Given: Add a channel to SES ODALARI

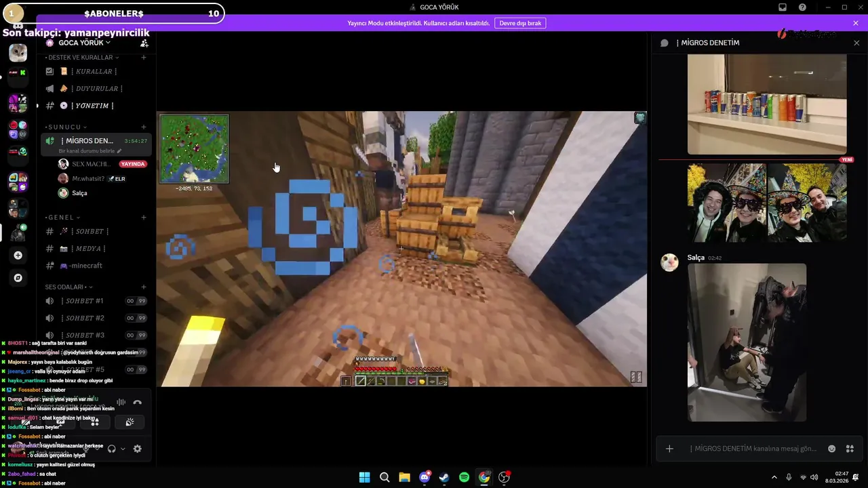Looking at the screenshot, I should click(144, 287).
